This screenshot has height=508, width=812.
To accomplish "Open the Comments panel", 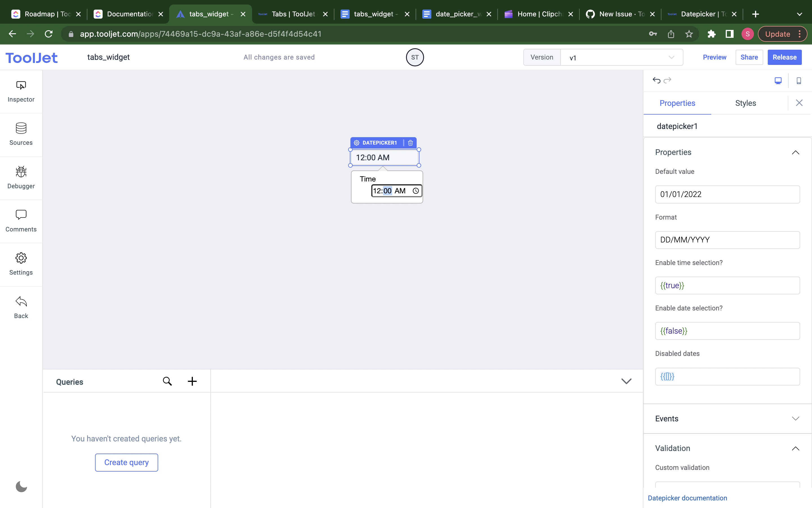I will [21, 221].
